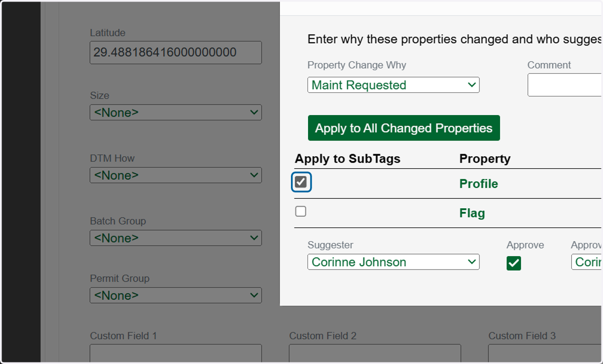The image size is (603, 364).
Task: Click the Property column header
Action: [x=485, y=159]
